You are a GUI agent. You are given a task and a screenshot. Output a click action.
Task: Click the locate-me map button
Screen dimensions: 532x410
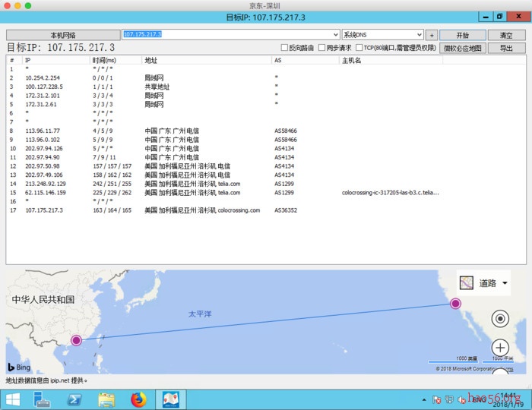[500, 319]
